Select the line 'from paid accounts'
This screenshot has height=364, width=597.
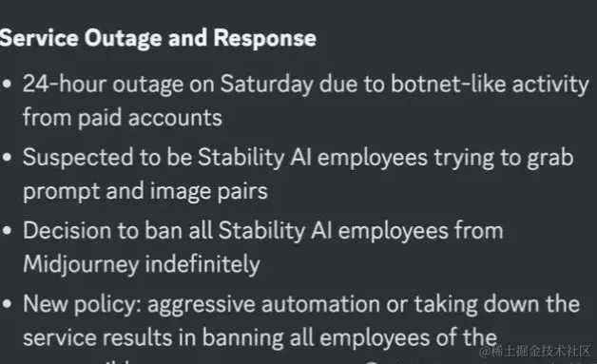[123, 117]
